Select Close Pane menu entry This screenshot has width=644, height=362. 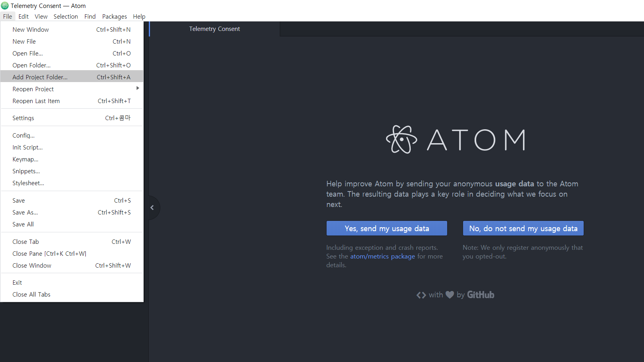tap(72, 254)
